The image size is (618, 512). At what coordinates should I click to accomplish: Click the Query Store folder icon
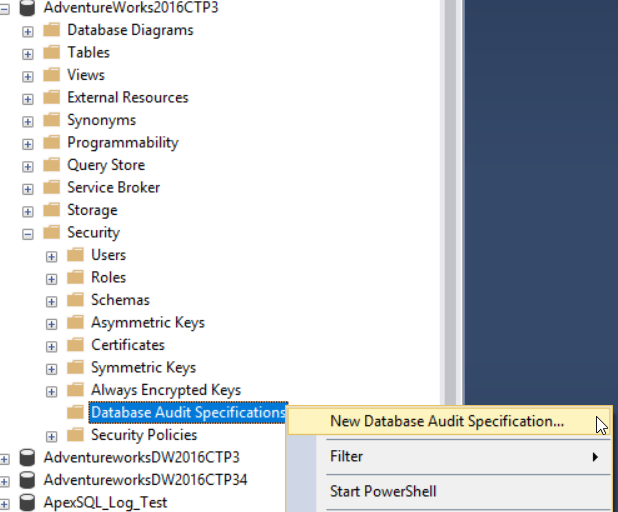tap(52, 165)
